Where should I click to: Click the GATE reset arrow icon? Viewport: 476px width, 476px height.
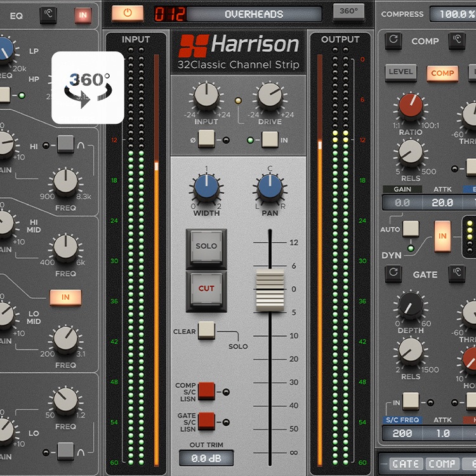393,274
